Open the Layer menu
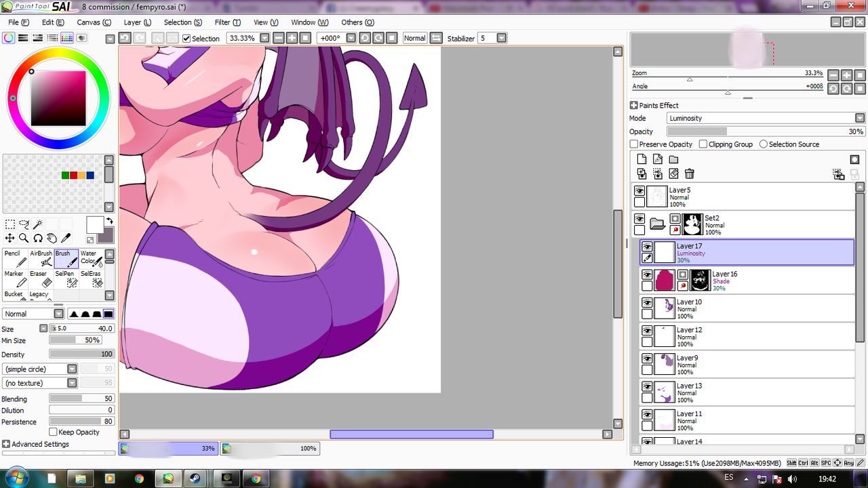 point(137,22)
